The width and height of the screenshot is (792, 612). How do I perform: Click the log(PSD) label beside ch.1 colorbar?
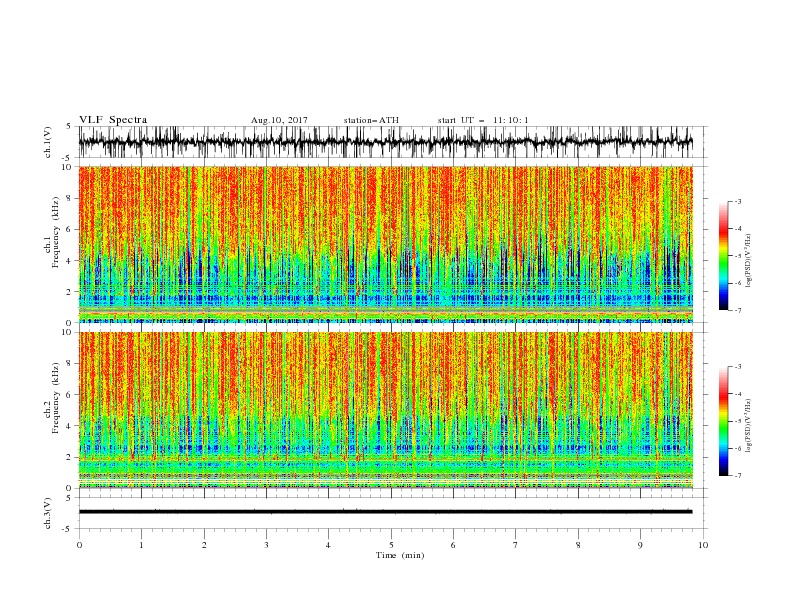tap(748, 261)
